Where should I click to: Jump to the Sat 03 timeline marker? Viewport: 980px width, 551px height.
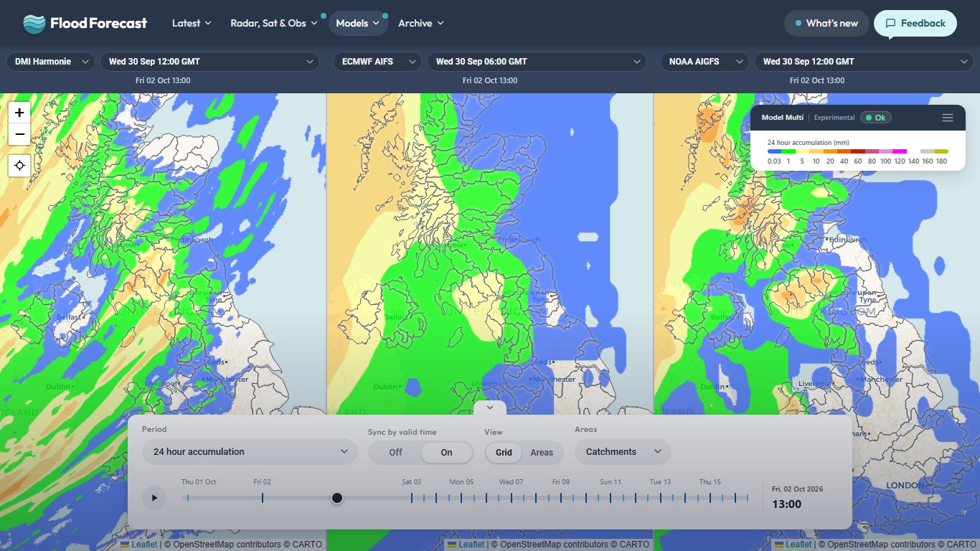point(412,482)
